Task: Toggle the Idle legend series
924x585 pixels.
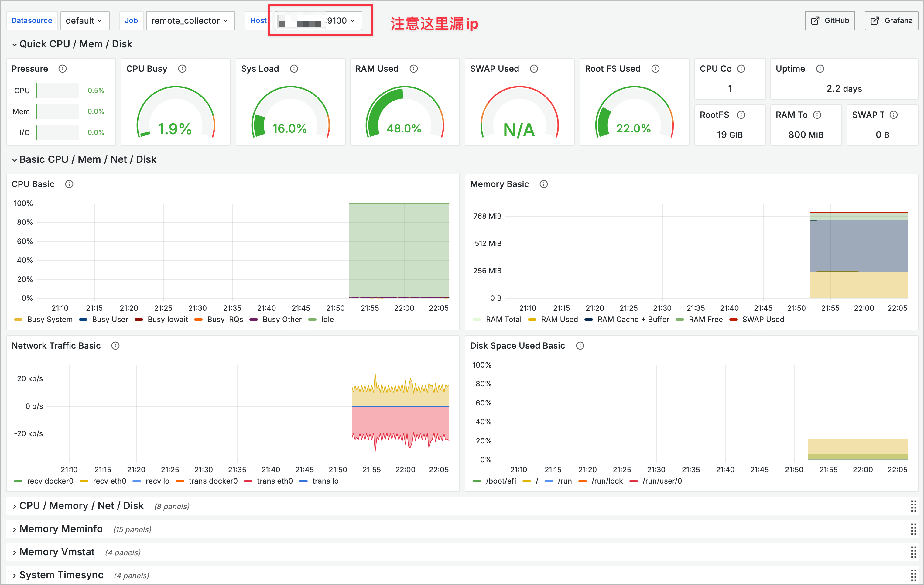Action: point(327,320)
